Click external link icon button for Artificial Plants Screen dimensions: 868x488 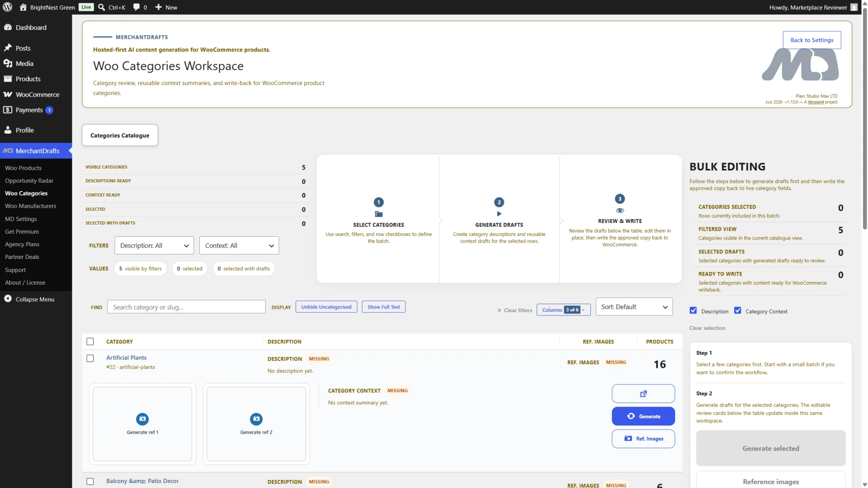pyautogui.click(x=643, y=394)
